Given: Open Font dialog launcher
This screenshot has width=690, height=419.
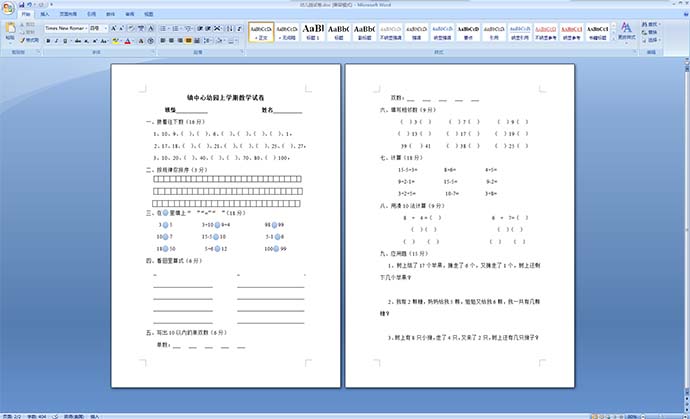Looking at the screenshot, I should (154, 51).
